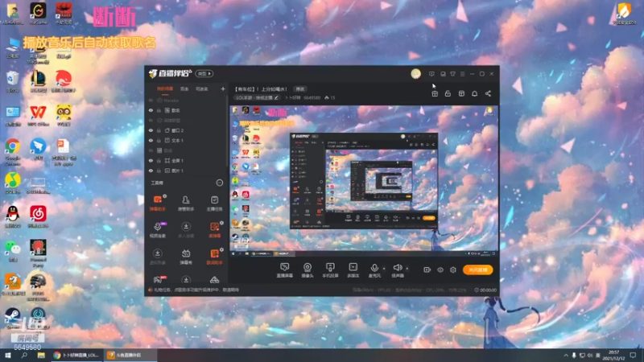644x362 pixels.
Task: Show the hidden Naraka layer
Action: (x=151, y=100)
